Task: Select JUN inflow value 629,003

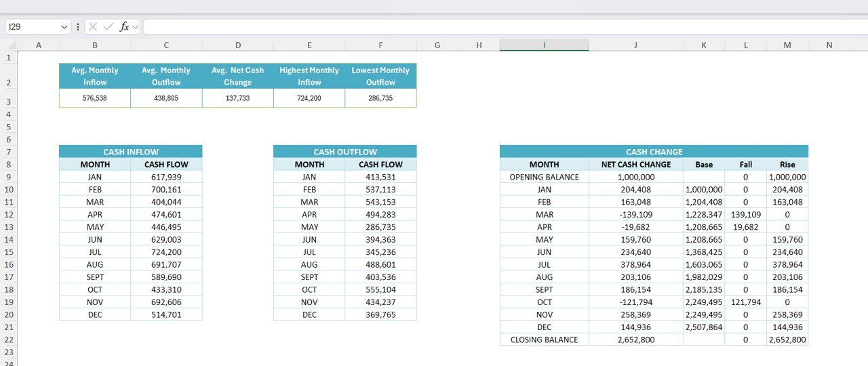Action: [166, 239]
